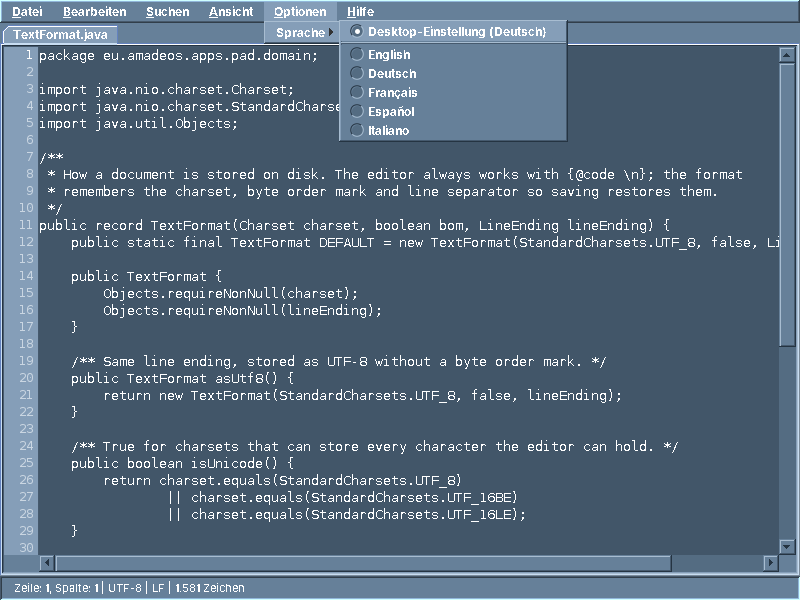This screenshot has height=600, width=800.
Task: Click line number 25 in the gutter
Action: (26, 463)
